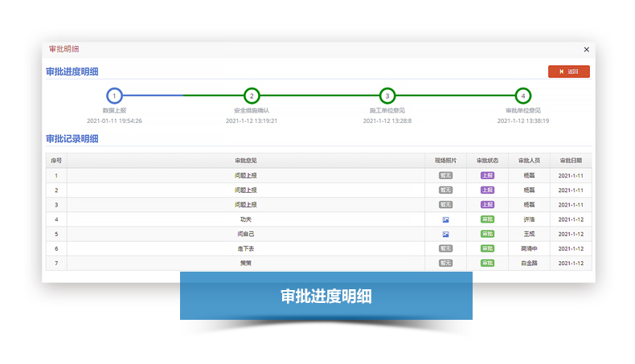Click the blue 审批进度明细 banner
This screenshot has height=364, width=635.
326,296
